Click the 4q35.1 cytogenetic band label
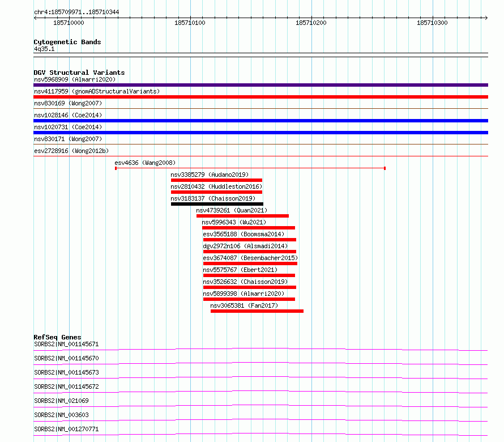This screenshot has height=442, width=504. pyautogui.click(x=44, y=49)
